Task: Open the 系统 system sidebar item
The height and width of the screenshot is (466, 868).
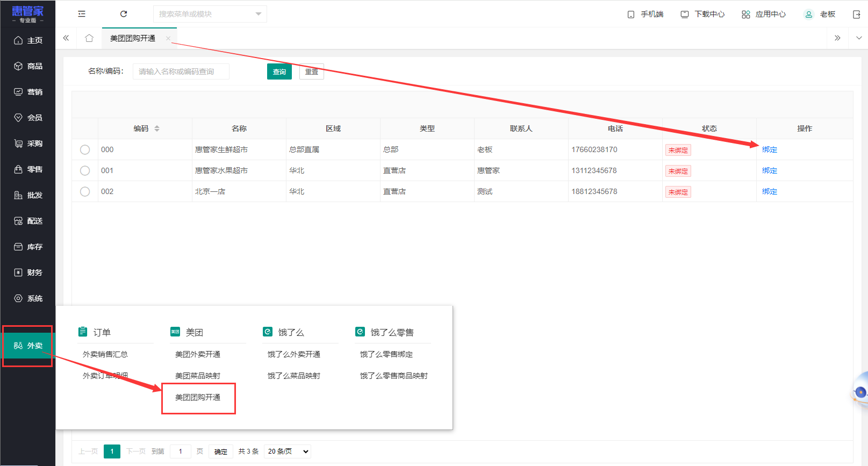Action: (x=28, y=298)
